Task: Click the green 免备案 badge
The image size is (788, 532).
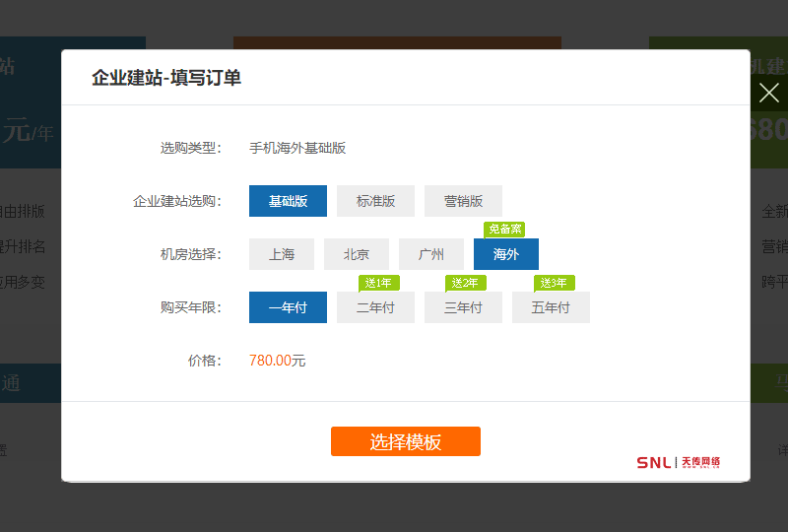Action: (504, 230)
